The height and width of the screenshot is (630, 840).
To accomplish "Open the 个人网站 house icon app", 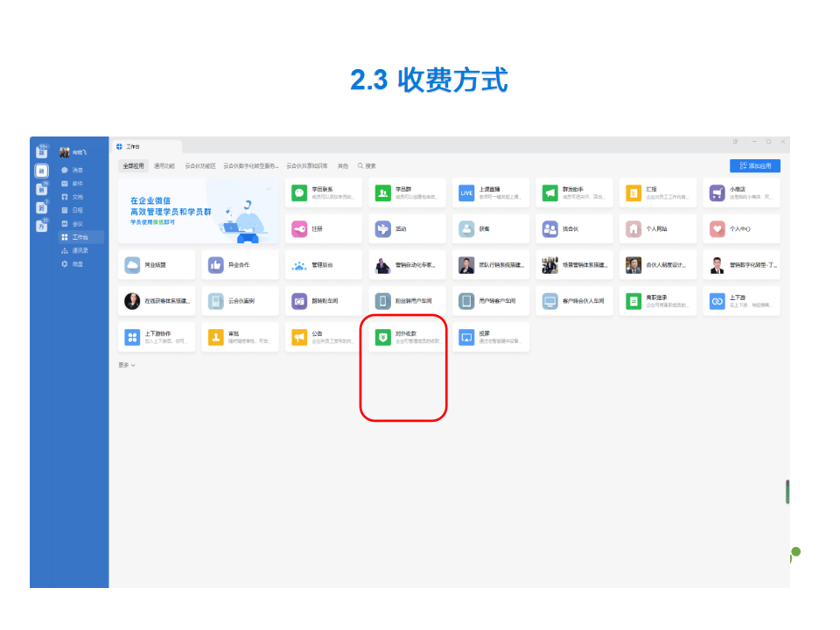I will tap(658, 228).
